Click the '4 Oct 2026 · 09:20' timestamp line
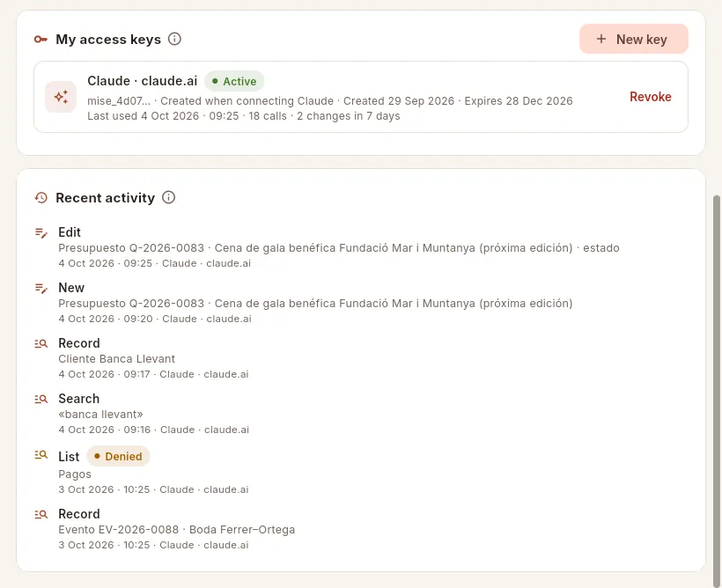 click(155, 319)
